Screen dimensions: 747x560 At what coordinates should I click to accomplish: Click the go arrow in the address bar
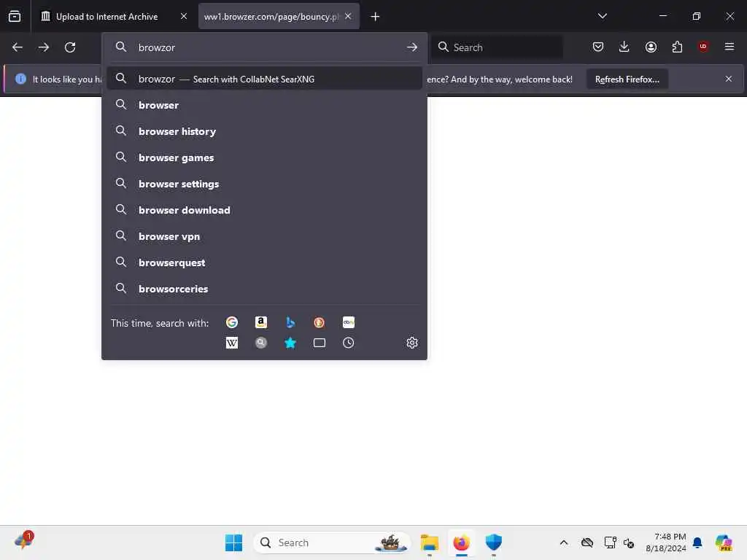pos(412,47)
